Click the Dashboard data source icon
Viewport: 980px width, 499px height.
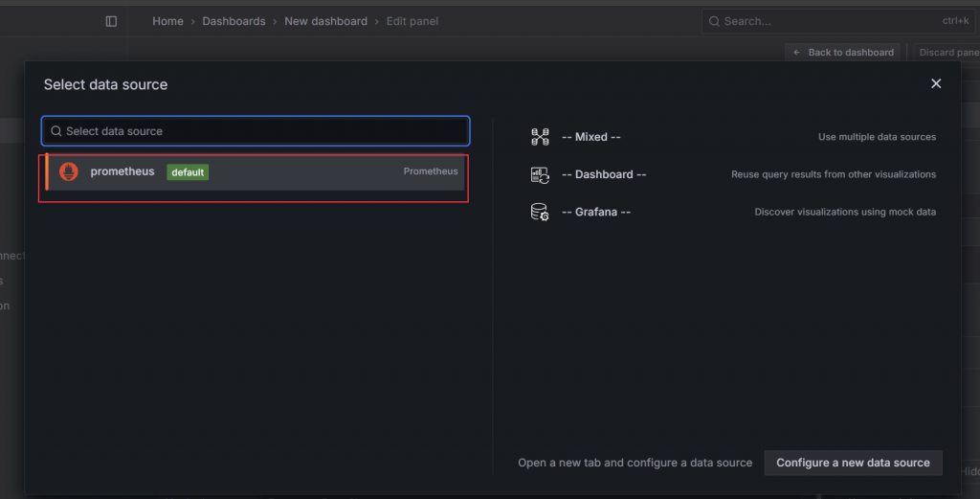(x=540, y=174)
